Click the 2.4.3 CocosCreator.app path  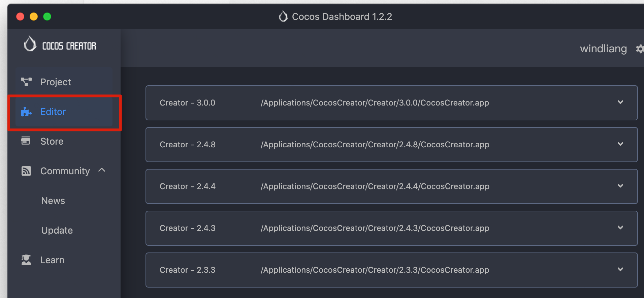point(375,228)
